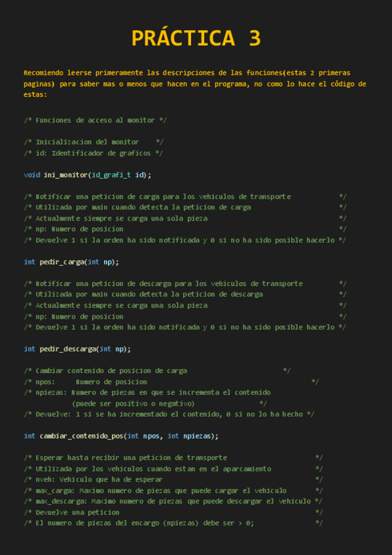Click the 'Funciones de acceso al monitor' comment
392x555 pixels.
click(x=95, y=120)
